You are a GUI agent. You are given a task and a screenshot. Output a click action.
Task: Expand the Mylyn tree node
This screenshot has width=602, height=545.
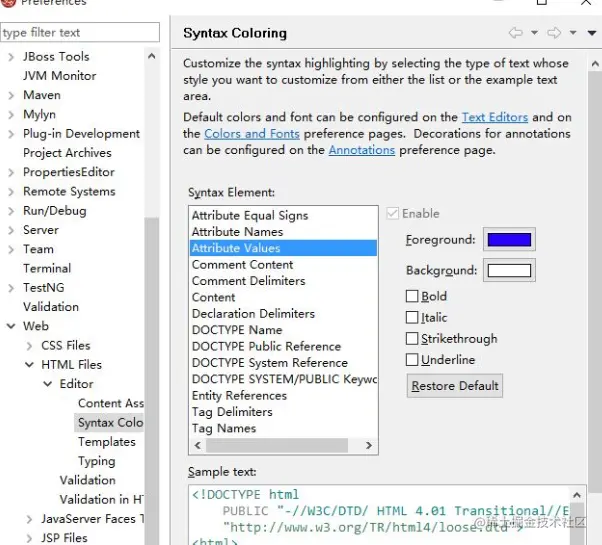(x=11, y=115)
